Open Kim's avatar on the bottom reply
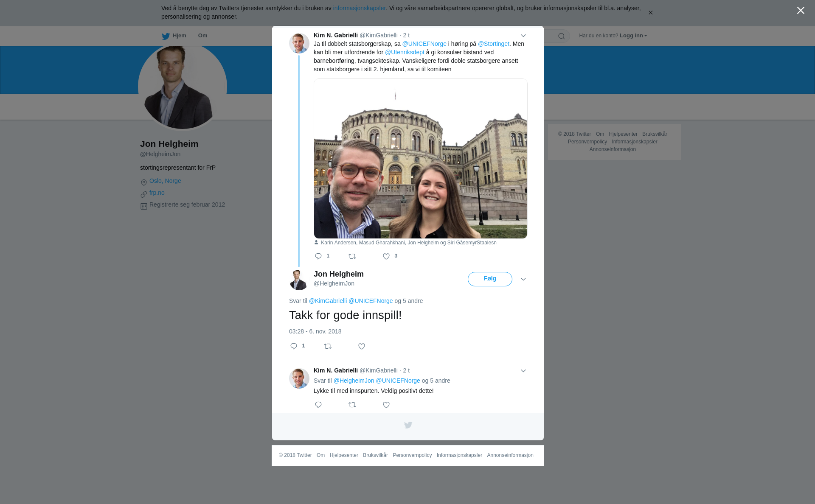This screenshot has height=504, width=815. coord(299,378)
